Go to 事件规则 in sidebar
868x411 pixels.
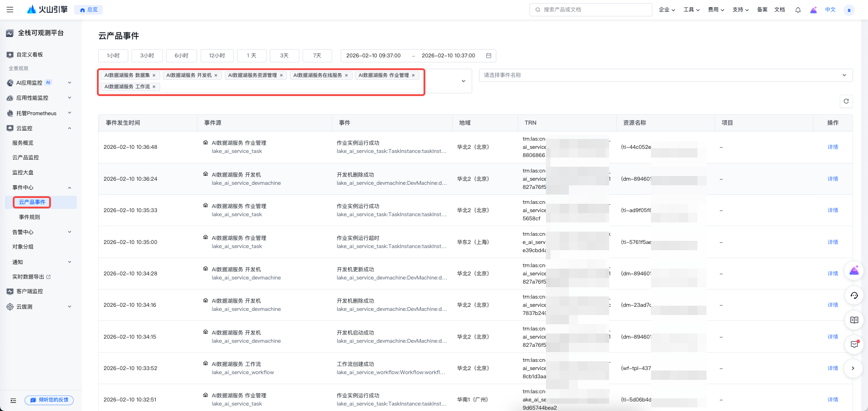tap(30, 217)
